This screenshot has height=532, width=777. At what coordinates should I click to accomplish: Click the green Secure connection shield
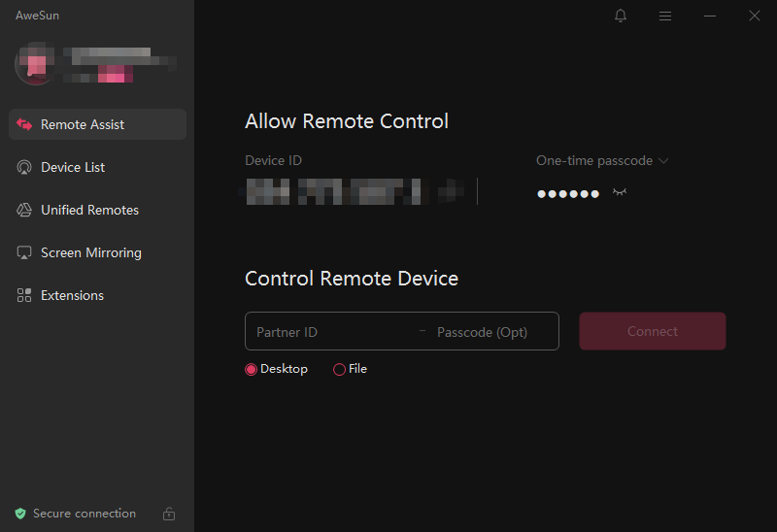(20, 514)
